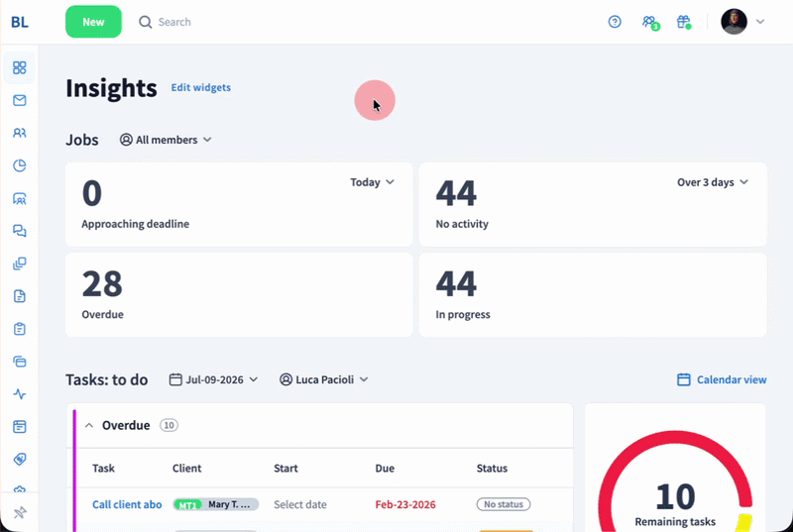Click the green New button
The image size is (793, 532).
coord(93,22)
